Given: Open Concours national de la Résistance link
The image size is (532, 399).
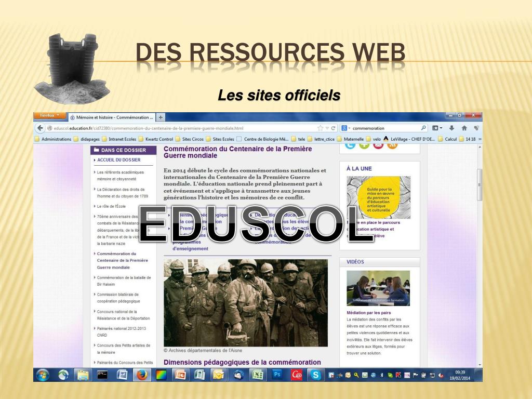Looking at the screenshot, I should pyautogui.click(x=124, y=315).
